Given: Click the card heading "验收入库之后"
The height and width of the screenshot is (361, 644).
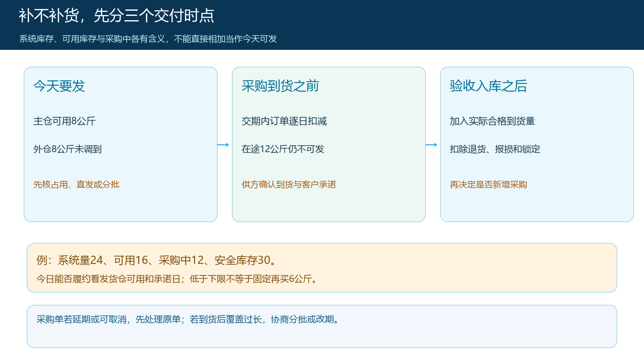Looking at the screenshot, I should (489, 86).
